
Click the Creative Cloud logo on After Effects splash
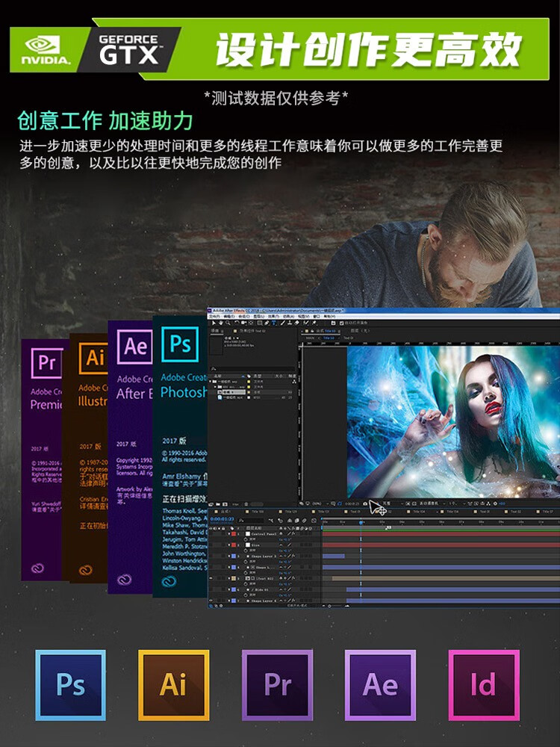point(124,580)
